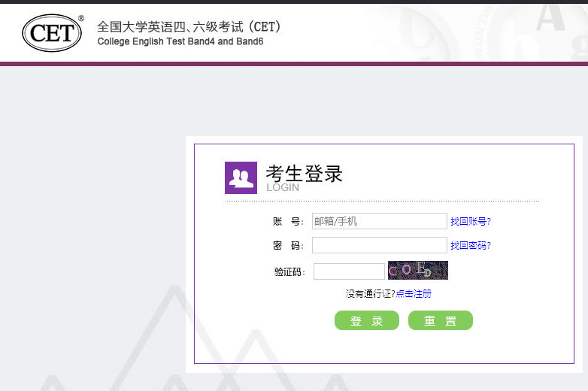Open the 找回账号? recovery link
The image size is (588, 391).
(x=470, y=221)
